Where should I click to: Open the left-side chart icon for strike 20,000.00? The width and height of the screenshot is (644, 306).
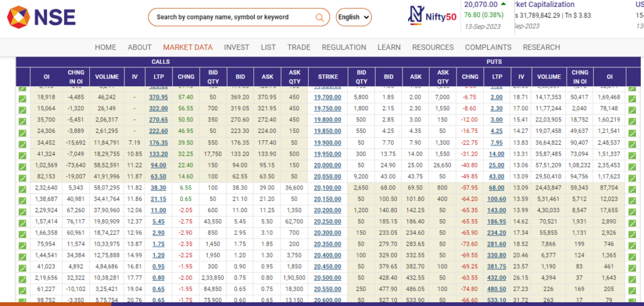23,167
